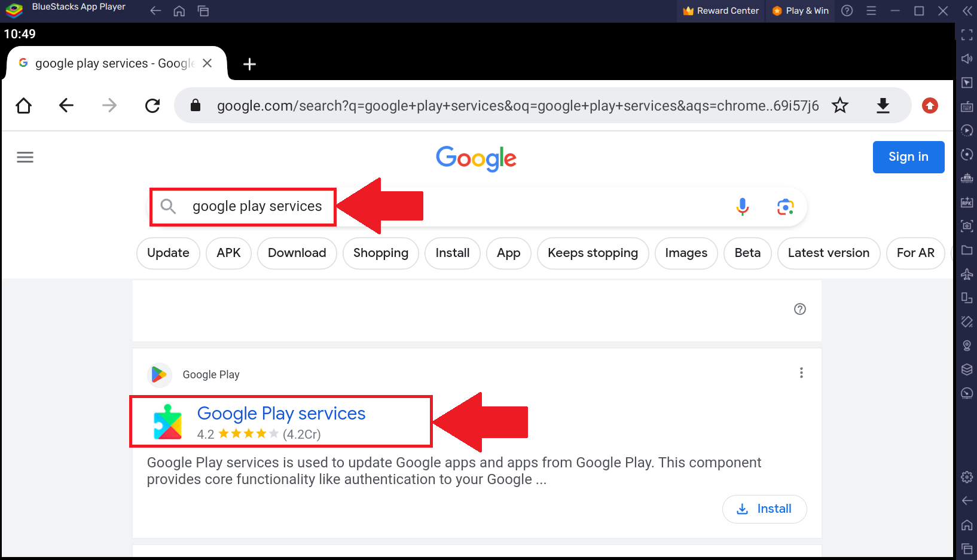Click the Install APK icon in sidebar

coord(967,202)
